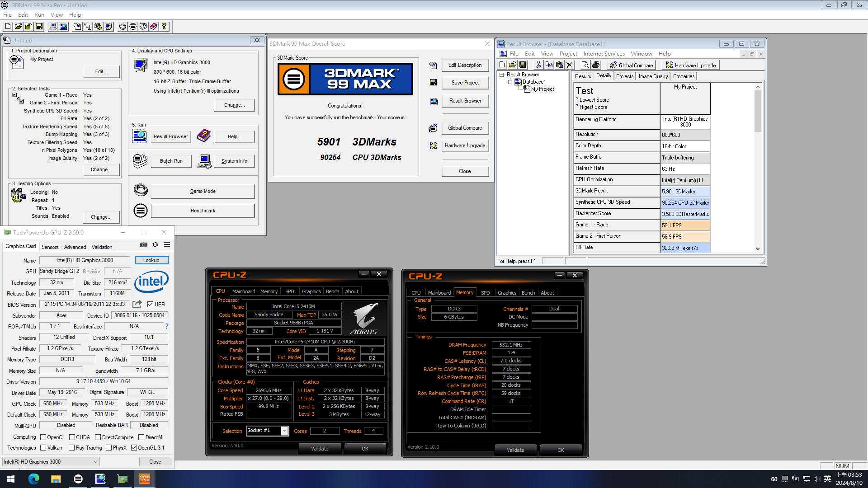Click New project icon in 3DMark toolbar
868x488 pixels.
click(x=8, y=27)
